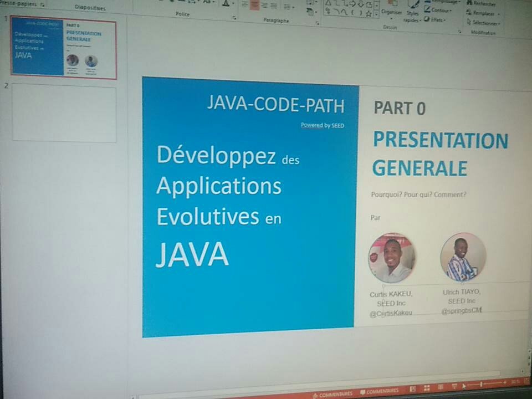Center-align the paragraph text
The width and height of the screenshot is (532, 399).
(x=254, y=6)
